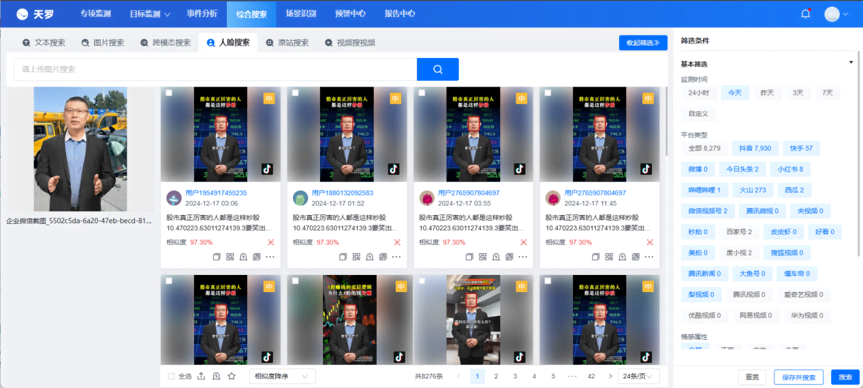
Task: Go to next page arrow
Action: point(610,376)
